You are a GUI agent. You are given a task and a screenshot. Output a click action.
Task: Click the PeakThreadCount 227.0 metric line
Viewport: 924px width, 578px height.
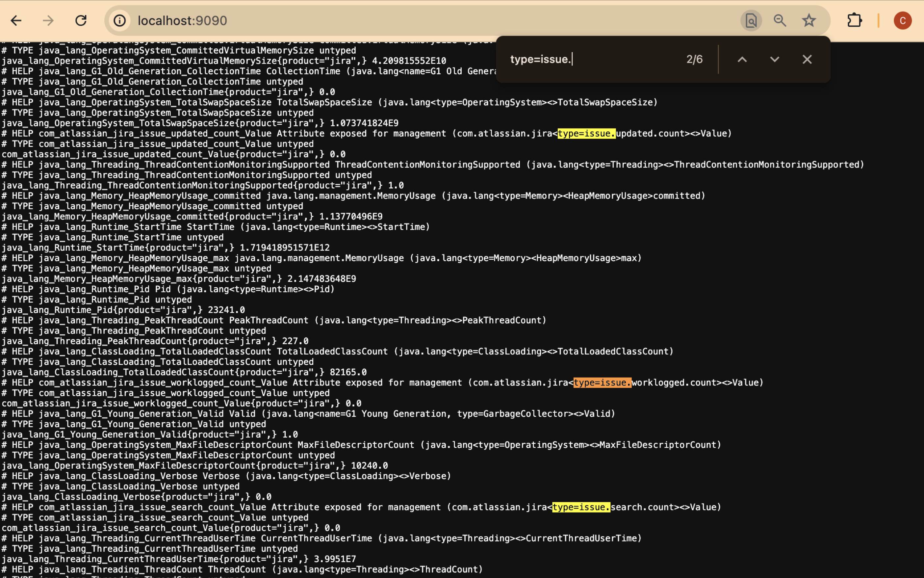[x=155, y=341]
